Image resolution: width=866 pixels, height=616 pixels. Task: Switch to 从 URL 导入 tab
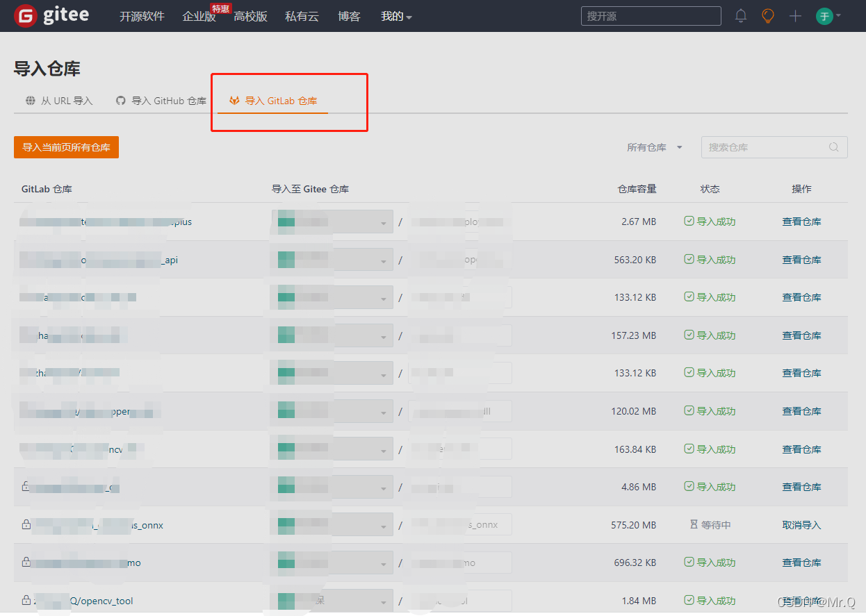(59, 101)
